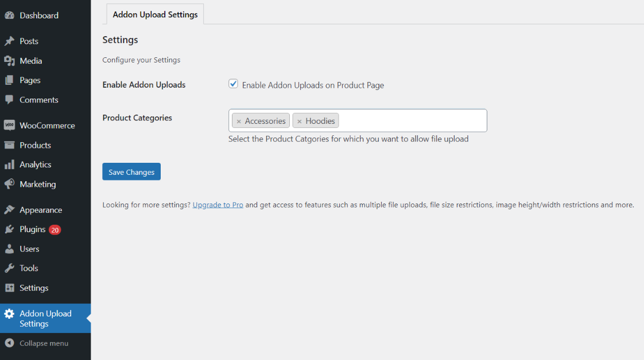This screenshot has height=360, width=644.
Task: Select the Addon Upload Settings tab
Action: pos(155,15)
